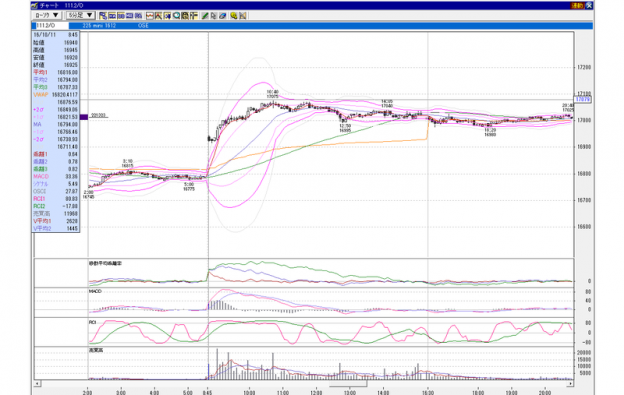Click the magnifying glass zoom icon

pos(176,16)
